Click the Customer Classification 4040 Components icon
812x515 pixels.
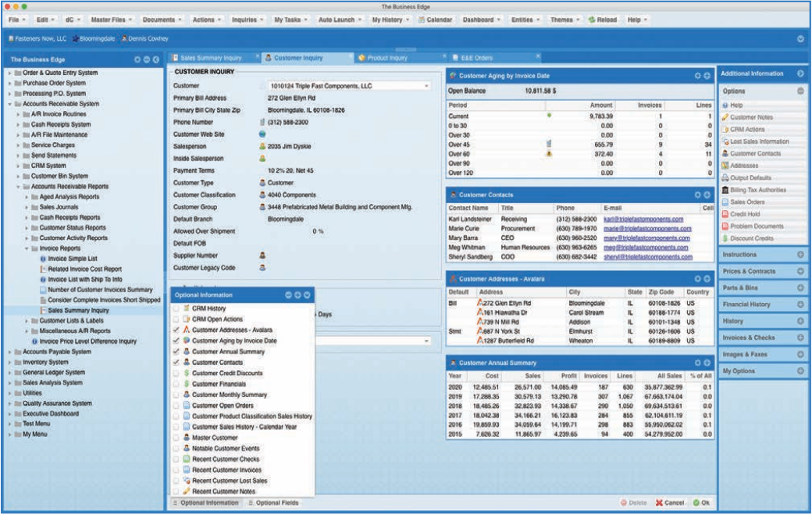pos(262,195)
